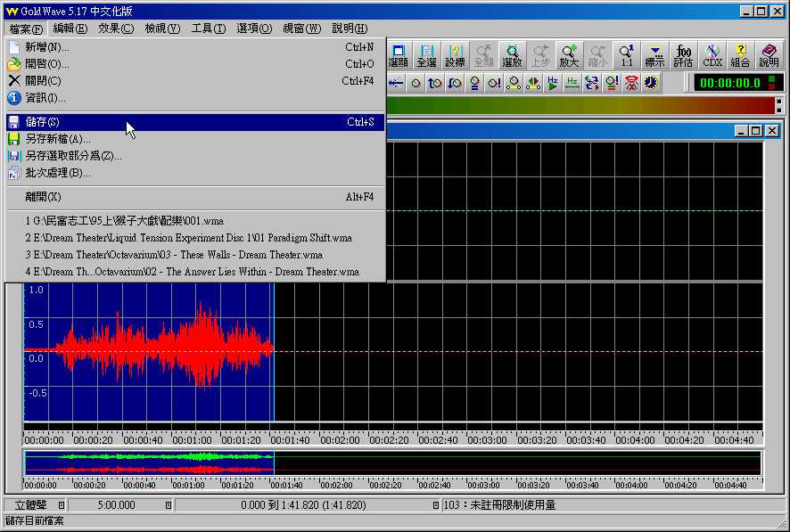Click 離開 (Exit) in the File menu

click(43, 197)
